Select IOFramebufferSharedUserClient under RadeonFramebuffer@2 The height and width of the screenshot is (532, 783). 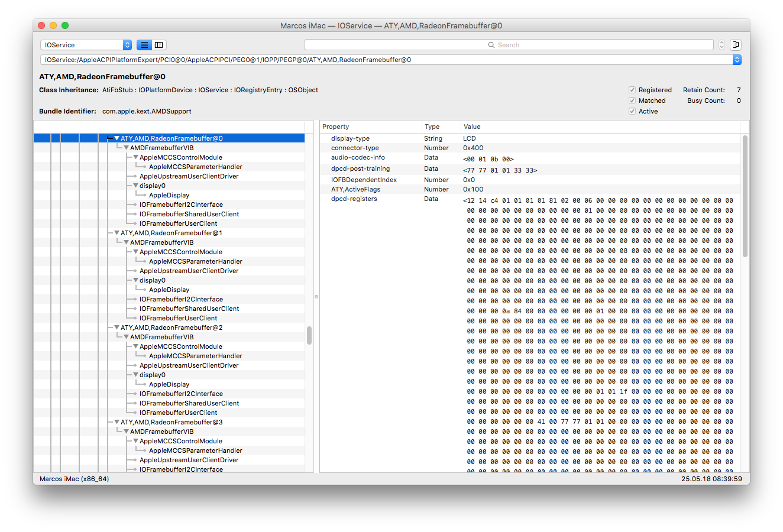[189, 403]
